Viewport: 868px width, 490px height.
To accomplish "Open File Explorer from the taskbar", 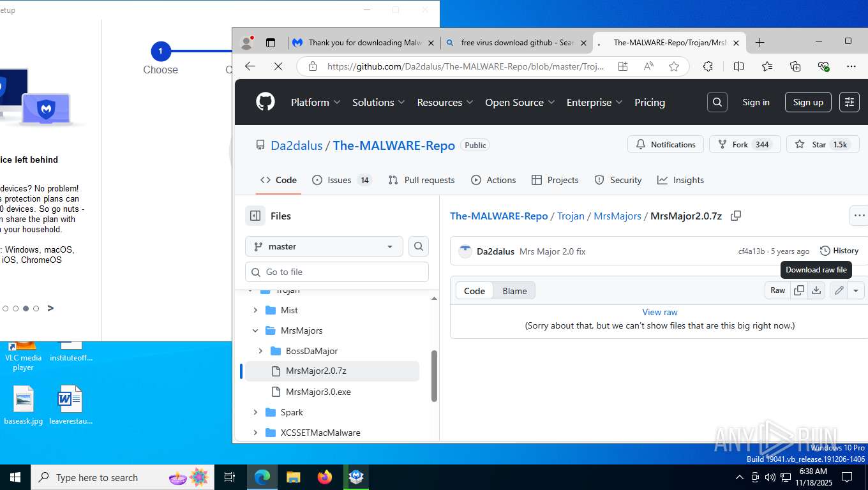I will pyautogui.click(x=294, y=477).
